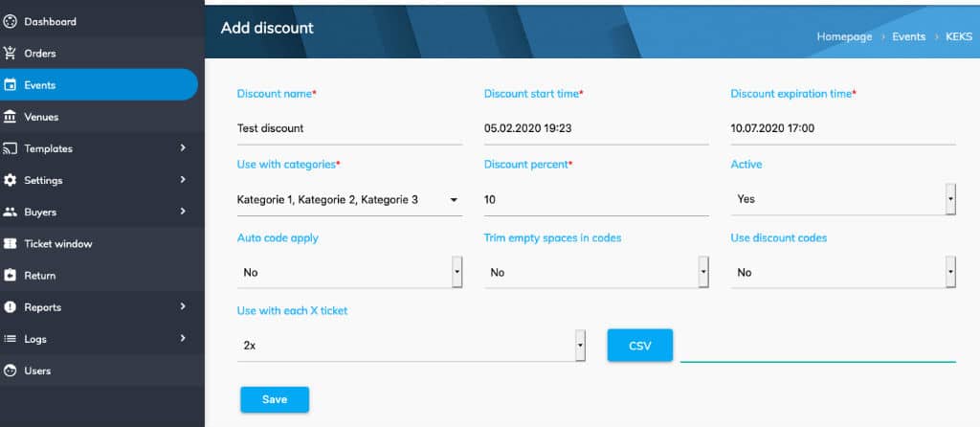Click the Ticket window icon
The image size is (980, 427).
[x=10, y=244]
